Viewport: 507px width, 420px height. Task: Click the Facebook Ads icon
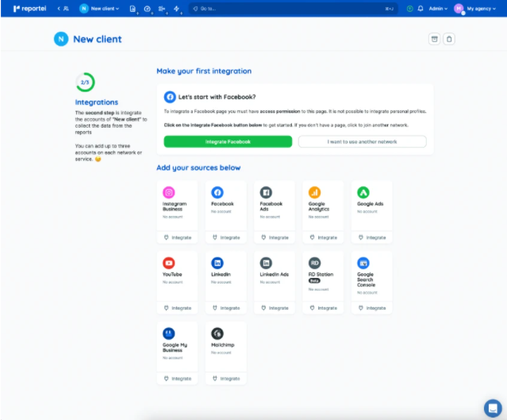pyautogui.click(x=266, y=192)
